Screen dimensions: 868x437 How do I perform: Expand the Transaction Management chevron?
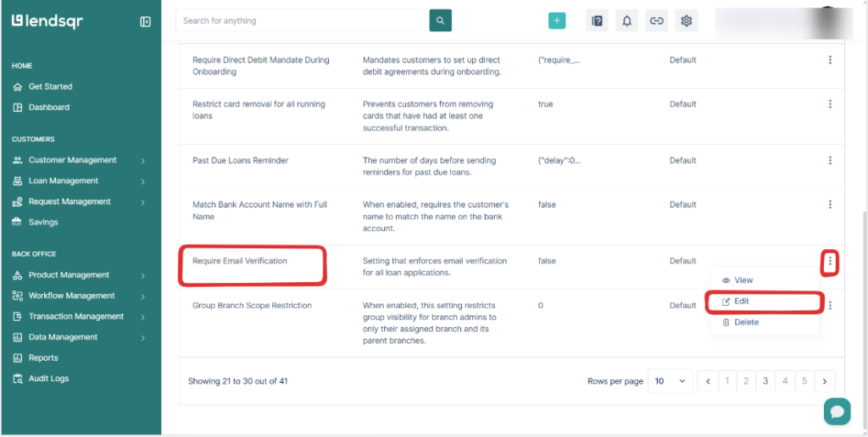click(x=142, y=317)
